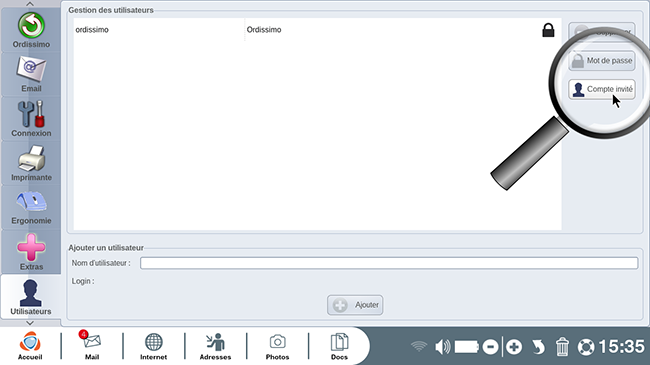This screenshot has width=650, height=365.
Task: Open the Extras pink plus section
Action: click(x=31, y=251)
